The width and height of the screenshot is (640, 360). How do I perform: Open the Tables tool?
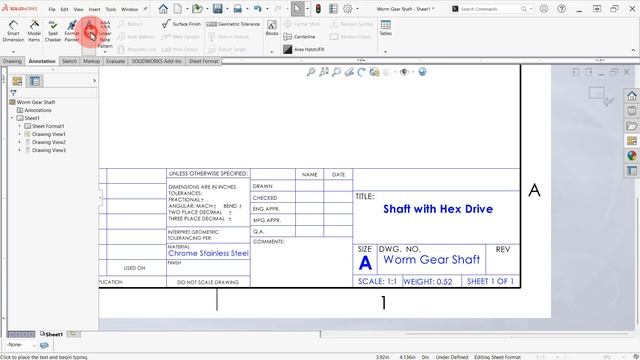pyautogui.click(x=385, y=28)
